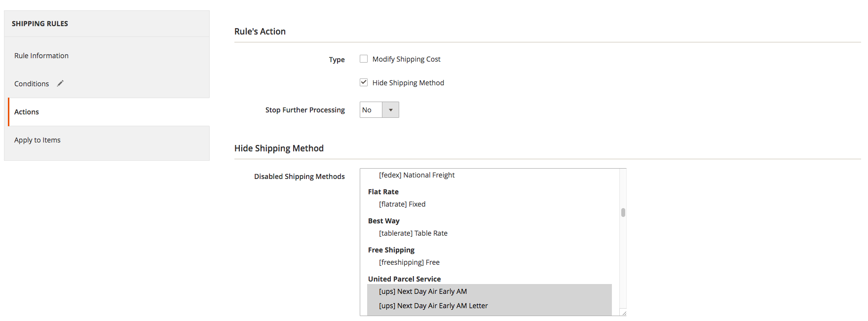Switch to the Conditions tab
Viewport: 868px width, 321px height.
coord(32,84)
